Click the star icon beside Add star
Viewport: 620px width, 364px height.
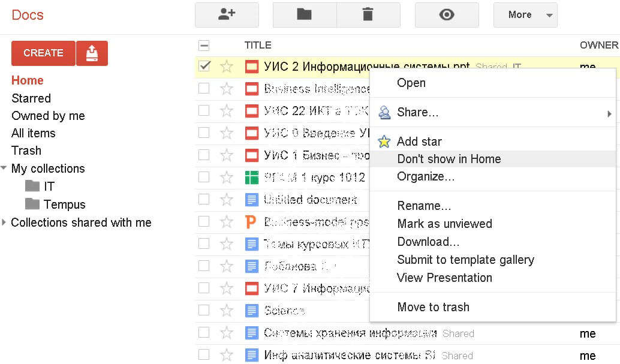click(384, 142)
